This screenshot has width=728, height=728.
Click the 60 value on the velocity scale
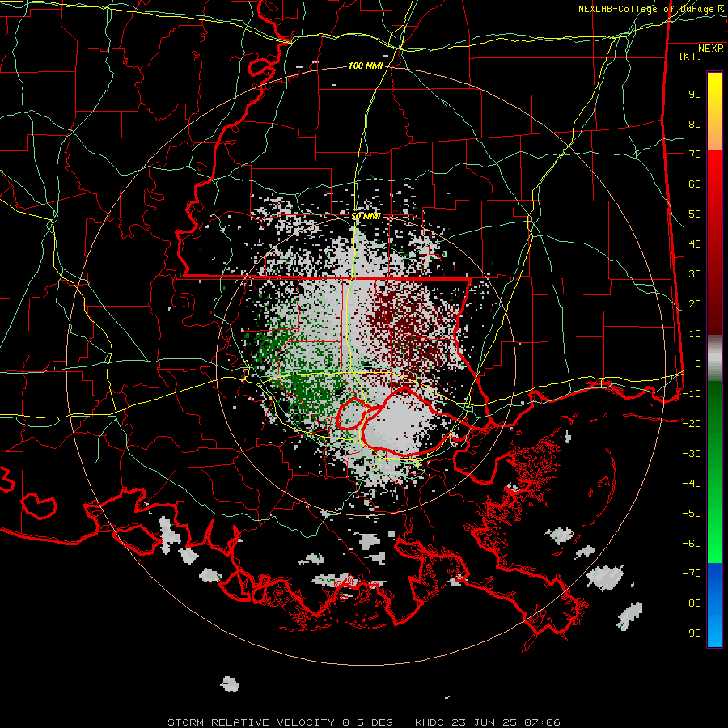695,184
